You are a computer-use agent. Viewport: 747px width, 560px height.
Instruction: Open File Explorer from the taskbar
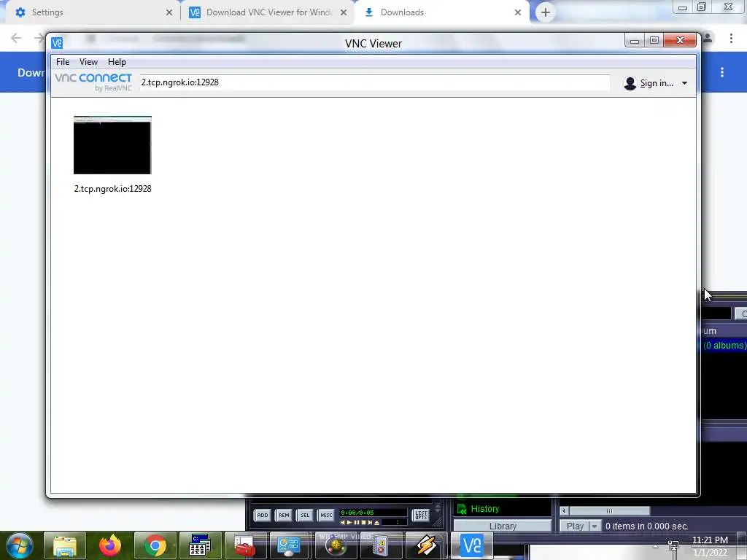click(x=65, y=545)
